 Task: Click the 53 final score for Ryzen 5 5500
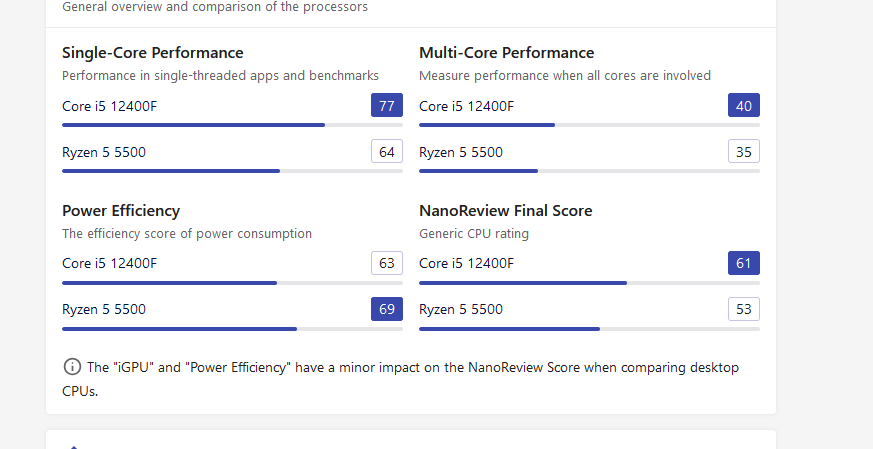(x=744, y=309)
